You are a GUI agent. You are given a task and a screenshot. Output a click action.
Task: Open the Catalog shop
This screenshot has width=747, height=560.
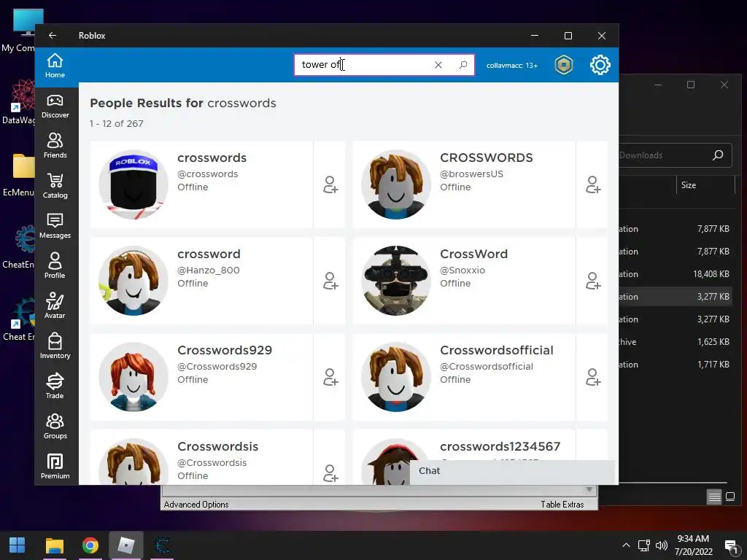point(55,187)
